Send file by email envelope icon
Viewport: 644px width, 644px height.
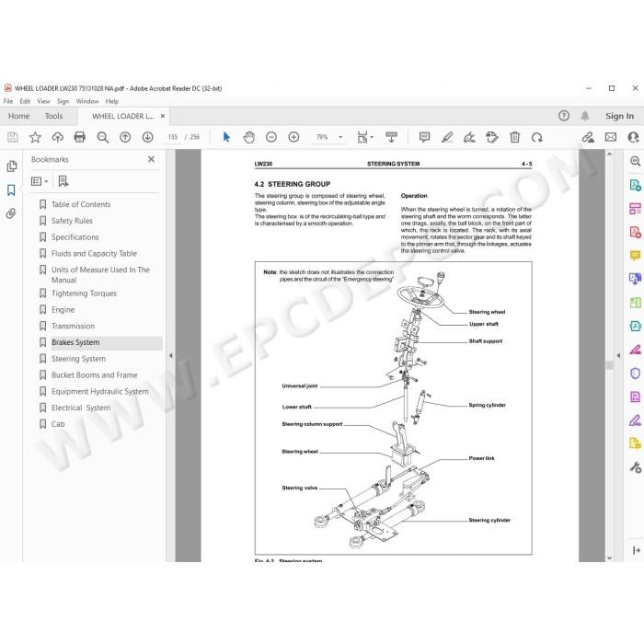click(611, 137)
